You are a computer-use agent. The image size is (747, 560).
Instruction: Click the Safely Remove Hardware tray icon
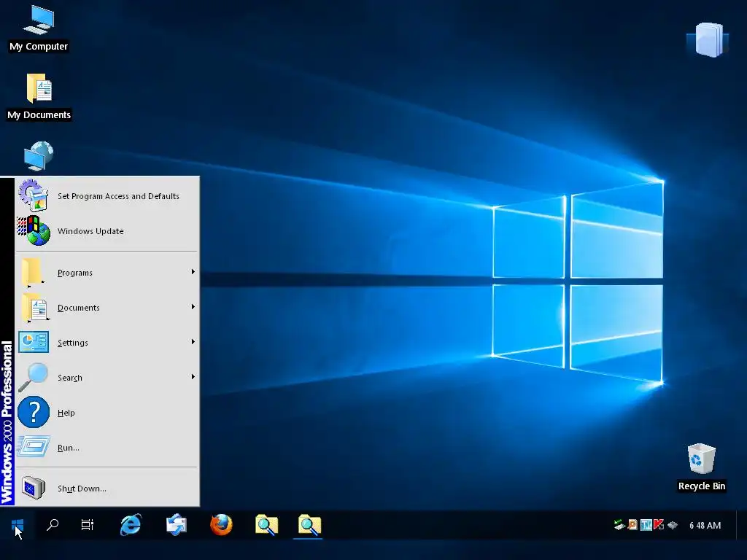(x=619, y=525)
